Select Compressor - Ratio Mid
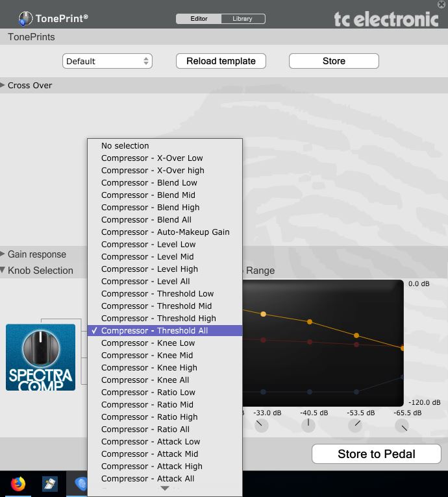 click(165, 405)
